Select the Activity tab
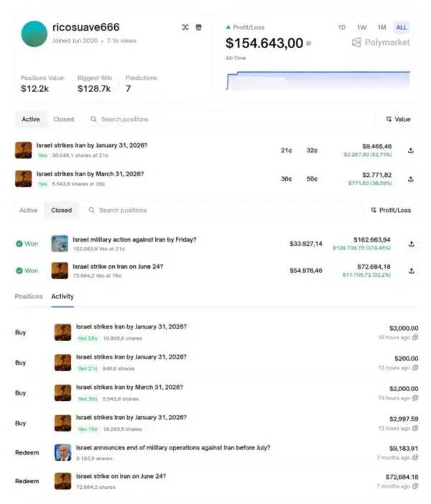This screenshot has width=431, height=504. pos(62,296)
